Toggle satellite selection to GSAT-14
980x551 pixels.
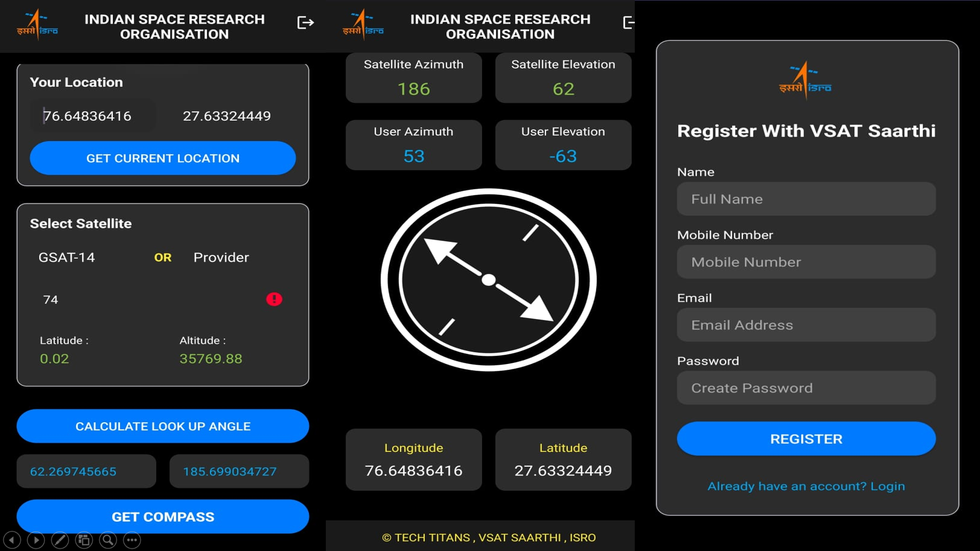(x=67, y=258)
